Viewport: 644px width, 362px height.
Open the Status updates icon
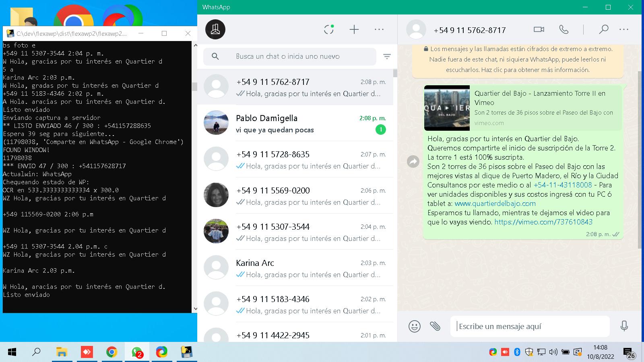[x=329, y=29]
